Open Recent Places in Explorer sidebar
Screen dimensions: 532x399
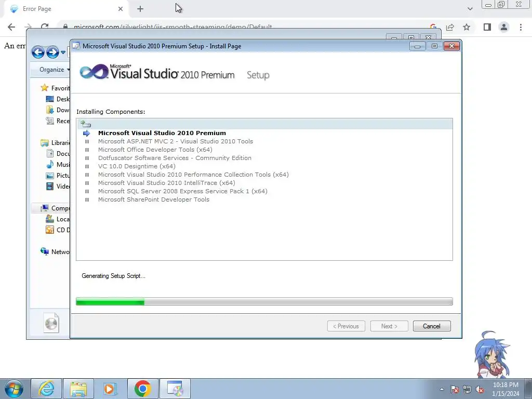coord(58,121)
